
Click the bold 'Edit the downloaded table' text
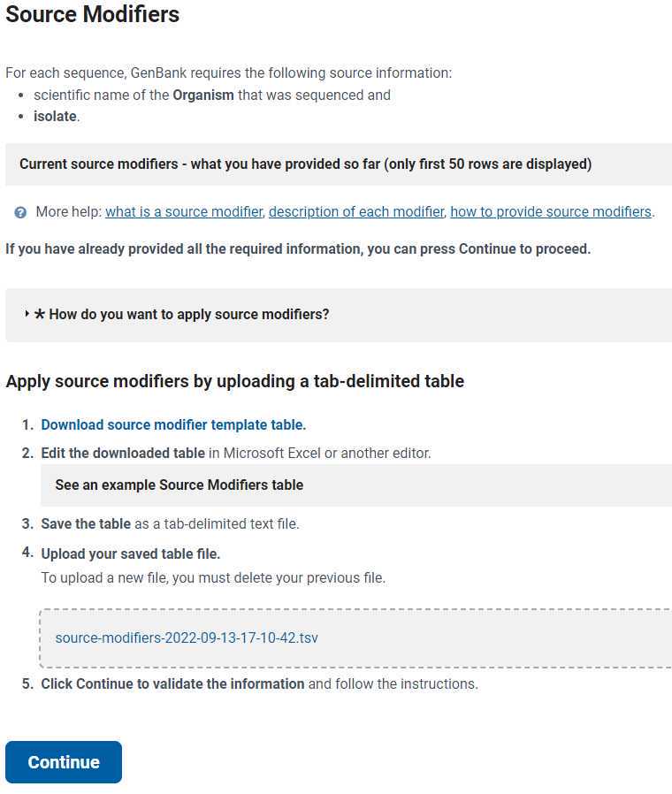pos(123,453)
